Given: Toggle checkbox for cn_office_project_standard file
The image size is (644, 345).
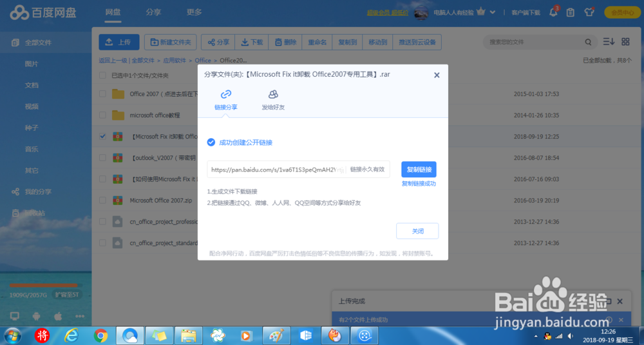Looking at the screenshot, I should pos(102,243).
